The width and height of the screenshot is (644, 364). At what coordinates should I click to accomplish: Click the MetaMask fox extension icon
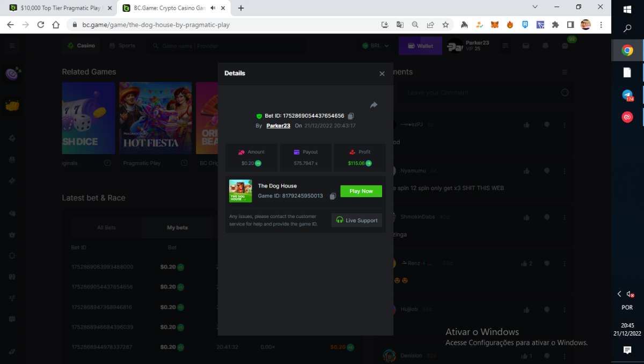click(495, 25)
